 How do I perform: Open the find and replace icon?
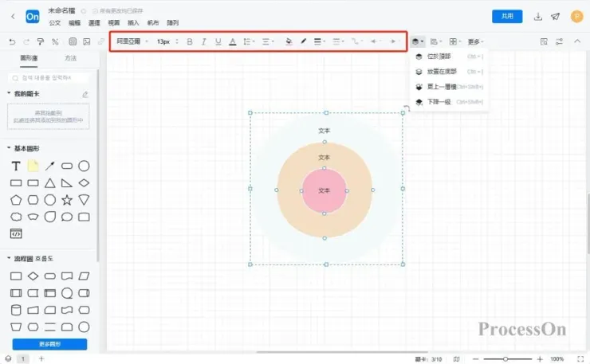click(x=544, y=41)
